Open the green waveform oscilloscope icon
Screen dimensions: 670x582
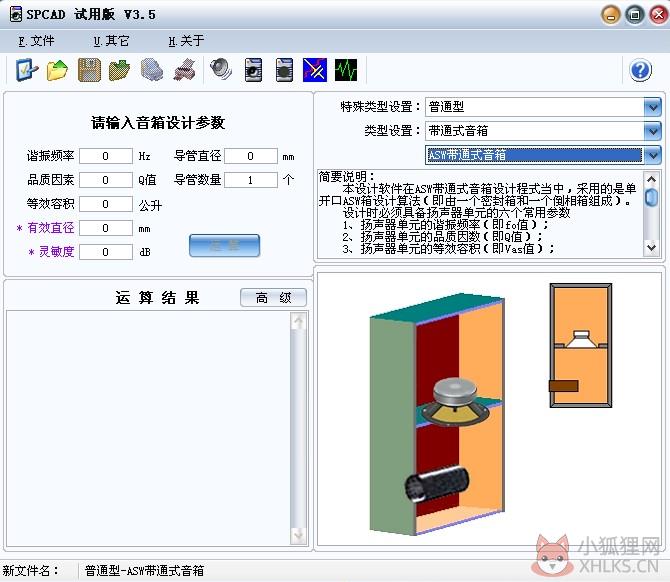pos(346,70)
